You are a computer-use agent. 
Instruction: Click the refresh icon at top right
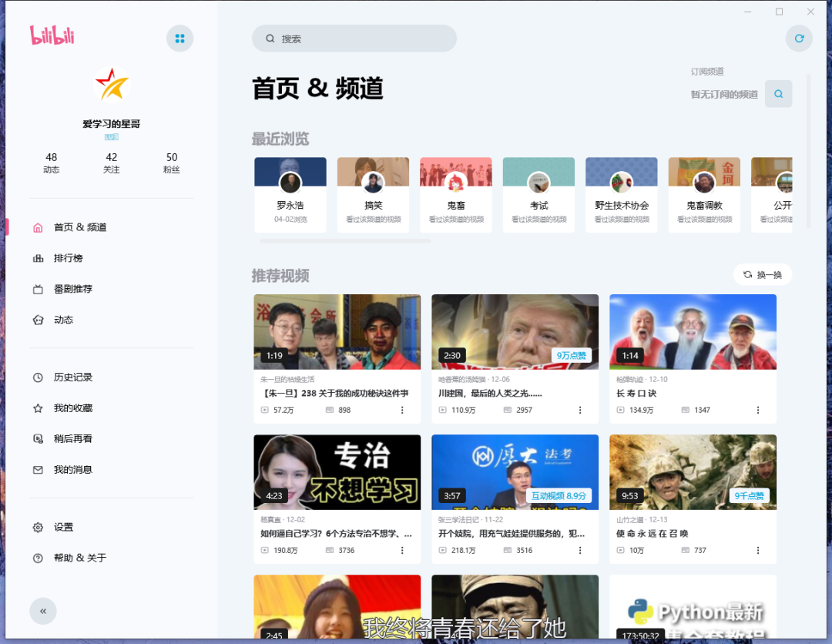799,39
